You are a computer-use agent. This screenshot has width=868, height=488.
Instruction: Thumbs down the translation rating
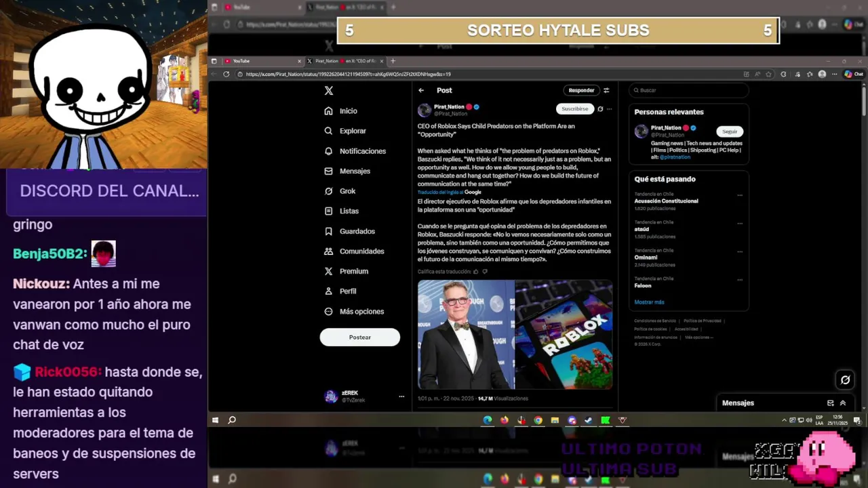point(485,272)
